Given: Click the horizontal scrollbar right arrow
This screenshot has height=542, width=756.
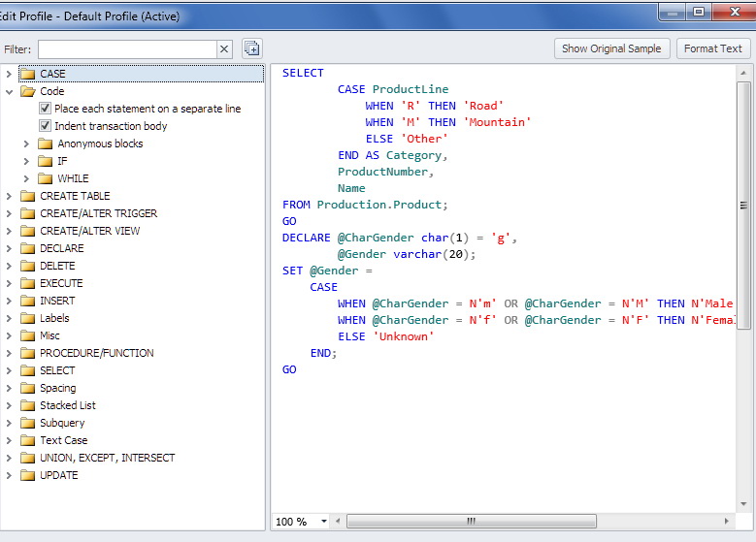Looking at the screenshot, I should pos(727,521).
